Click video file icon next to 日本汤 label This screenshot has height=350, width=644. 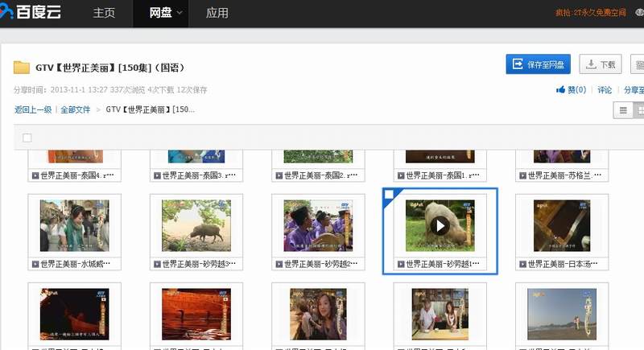point(522,264)
